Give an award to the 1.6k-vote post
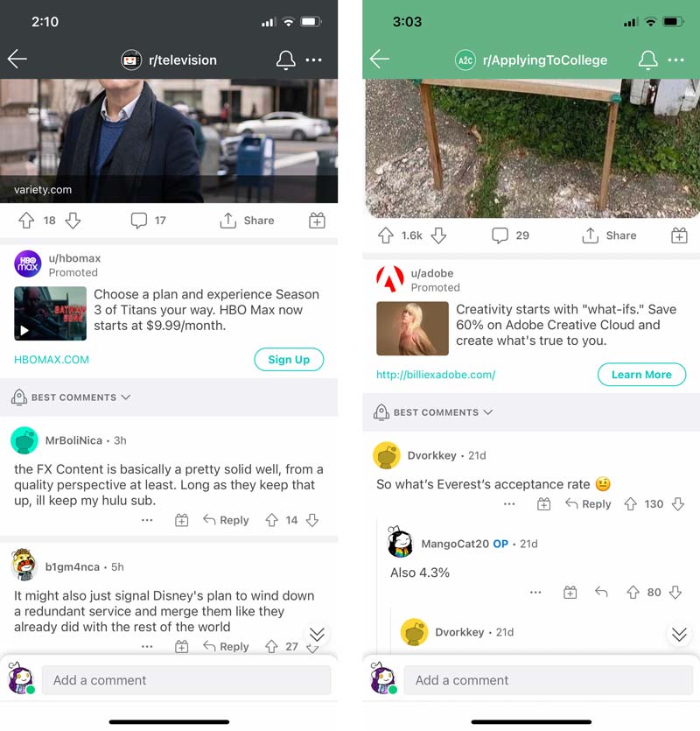This screenshot has height=731, width=700. [x=679, y=235]
